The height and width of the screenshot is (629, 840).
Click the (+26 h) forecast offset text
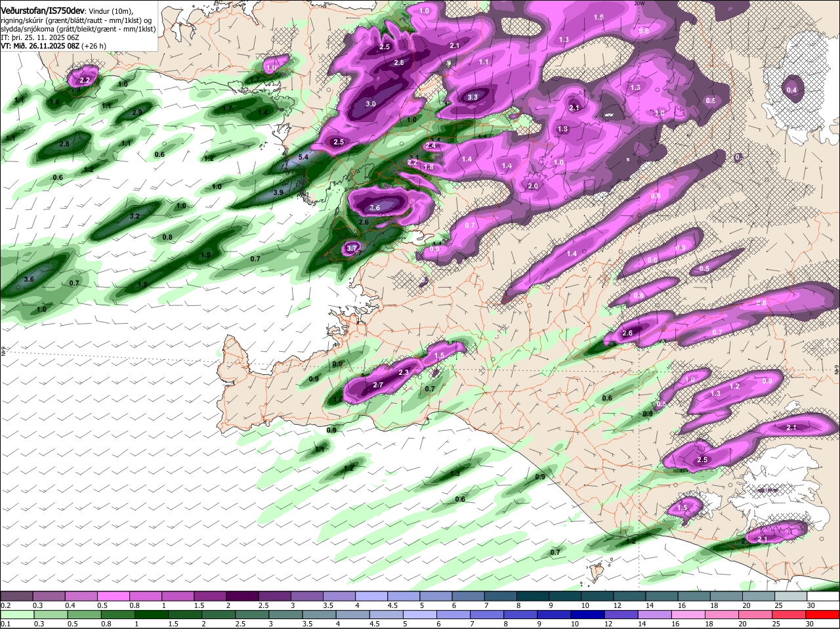tap(93, 46)
